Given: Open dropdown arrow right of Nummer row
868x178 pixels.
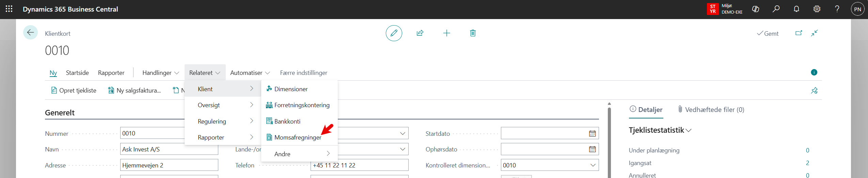Looking at the screenshot, I should click(403, 133).
